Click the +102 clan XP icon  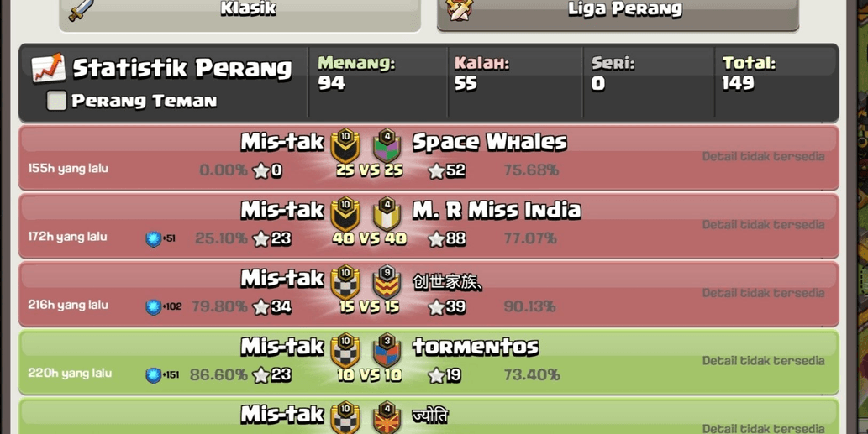tap(153, 307)
